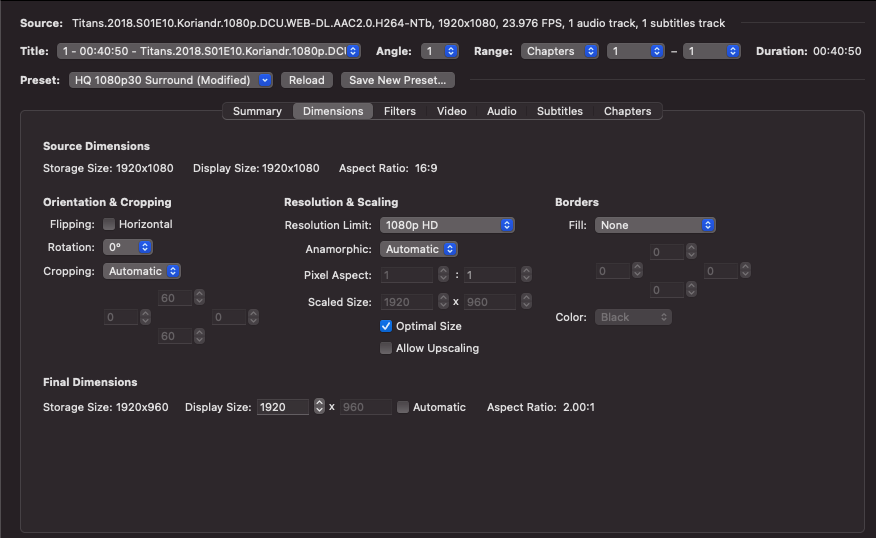Click the Scaled Size height field
The image size is (876, 538).
point(490,302)
